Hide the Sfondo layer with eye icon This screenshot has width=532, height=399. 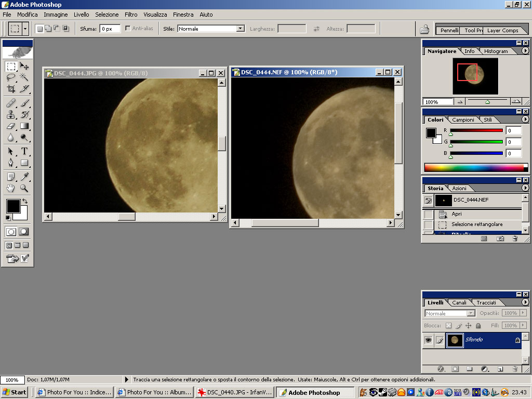coord(428,340)
